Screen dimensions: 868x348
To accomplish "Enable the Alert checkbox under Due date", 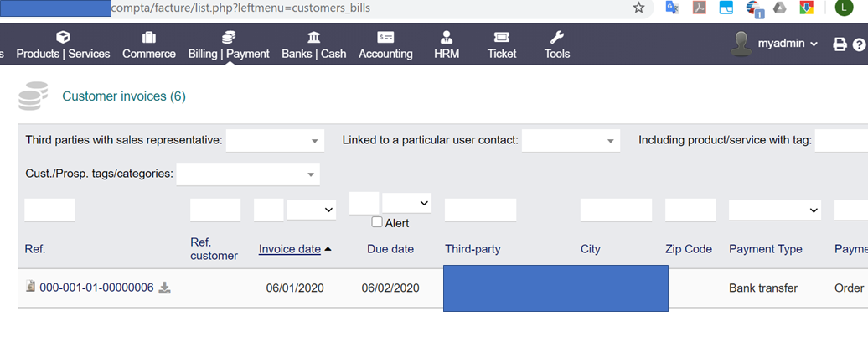I will (377, 222).
